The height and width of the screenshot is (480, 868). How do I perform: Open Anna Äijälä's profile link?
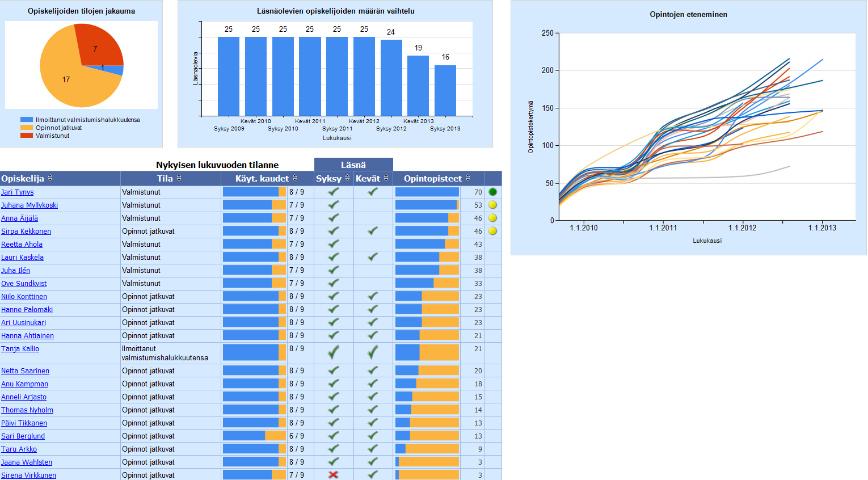click(x=19, y=218)
